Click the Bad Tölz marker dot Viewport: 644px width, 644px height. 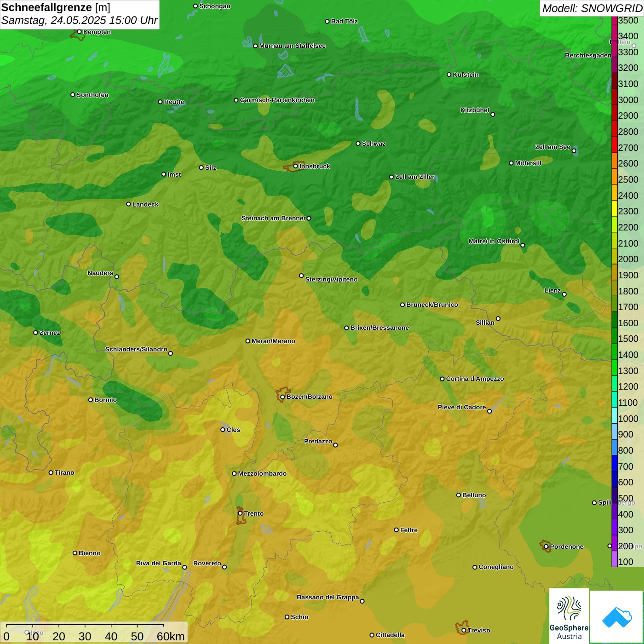[327, 21]
